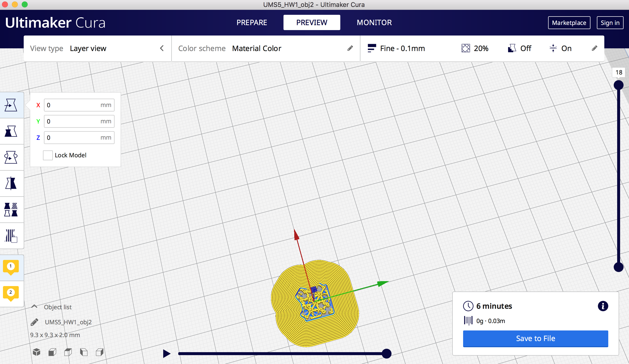Open the Per Model Settings tool

tap(11, 210)
